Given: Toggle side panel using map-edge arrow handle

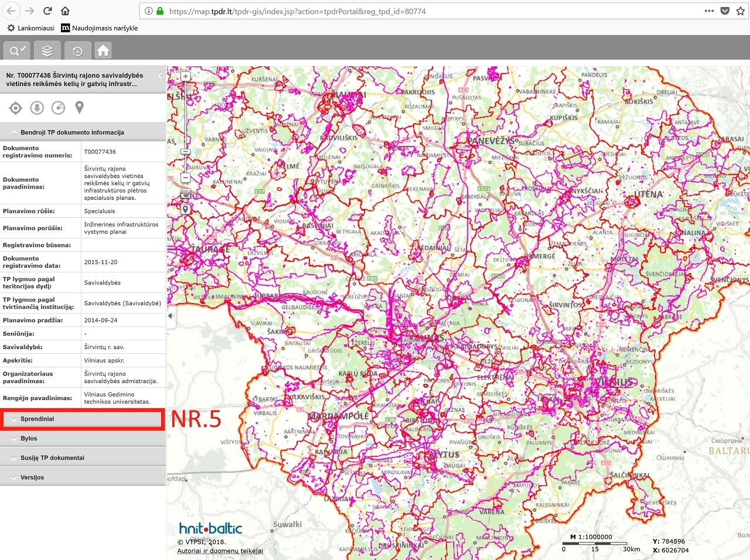Looking at the screenshot, I should click(171, 316).
